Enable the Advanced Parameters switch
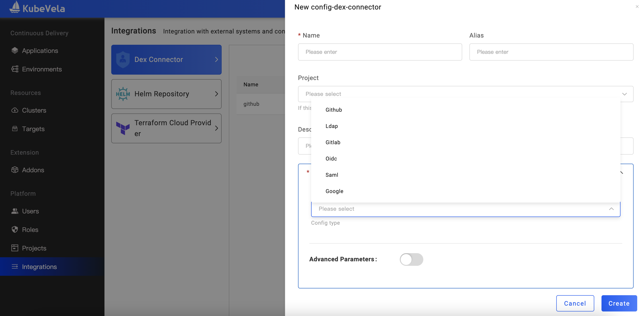This screenshot has height=316, width=644. coord(411,259)
